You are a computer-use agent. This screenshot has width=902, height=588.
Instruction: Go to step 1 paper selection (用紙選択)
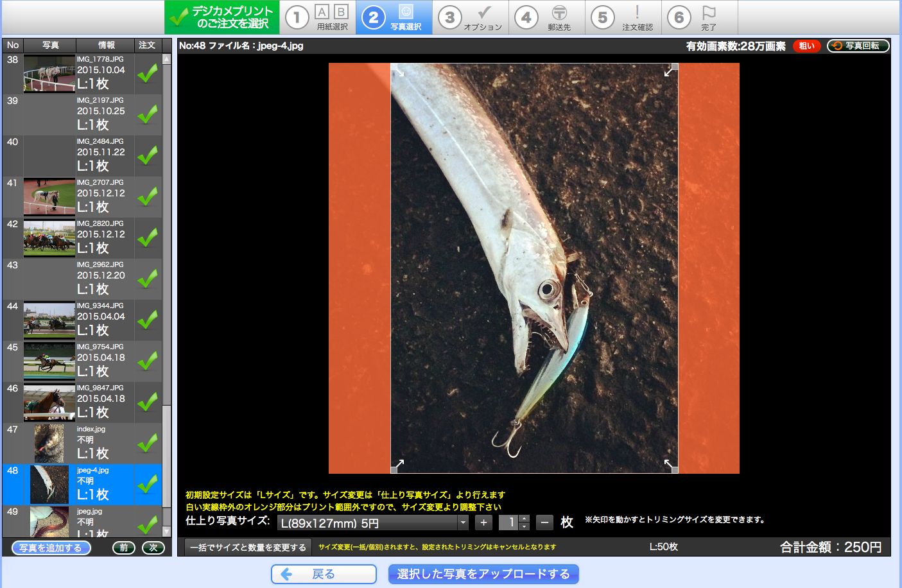point(318,17)
